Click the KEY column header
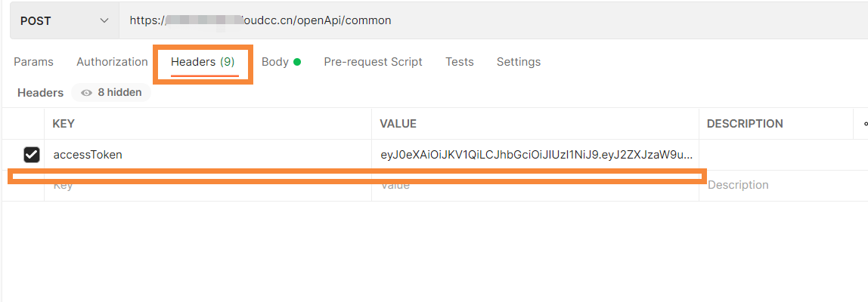The height and width of the screenshot is (302, 868). pos(64,124)
